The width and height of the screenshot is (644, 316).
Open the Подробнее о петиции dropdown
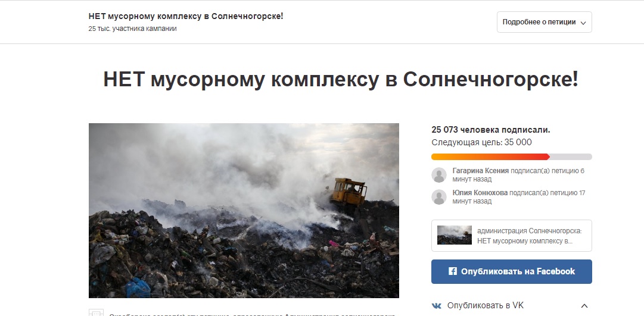pyautogui.click(x=544, y=22)
